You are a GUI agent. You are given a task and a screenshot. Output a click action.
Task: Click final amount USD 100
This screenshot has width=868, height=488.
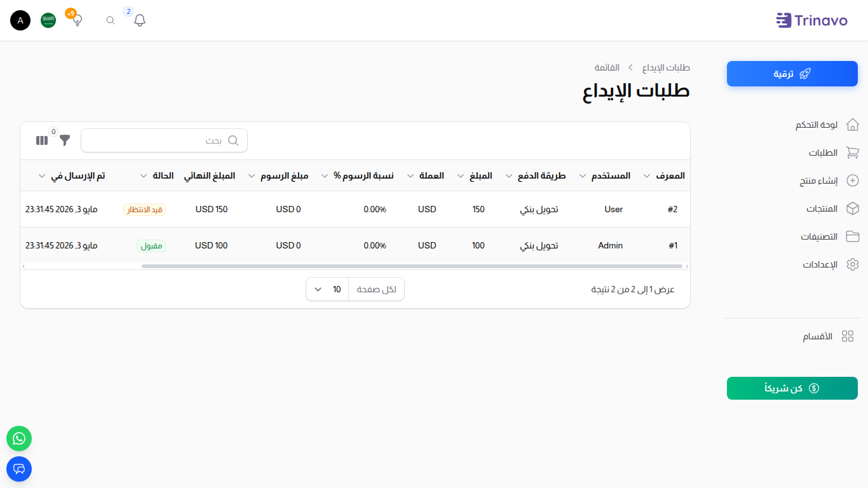tap(212, 245)
